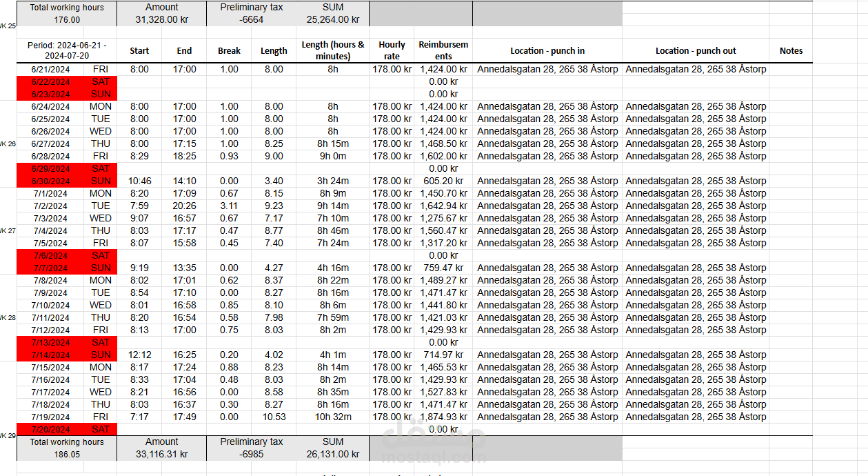
Task: Select the weekday cell WED for 7/17/2024
Action: pyautogui.click(x=100, y=392)
